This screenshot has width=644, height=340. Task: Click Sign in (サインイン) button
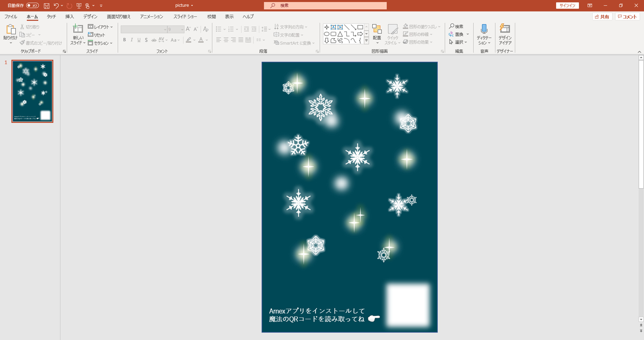click(567, 5)
